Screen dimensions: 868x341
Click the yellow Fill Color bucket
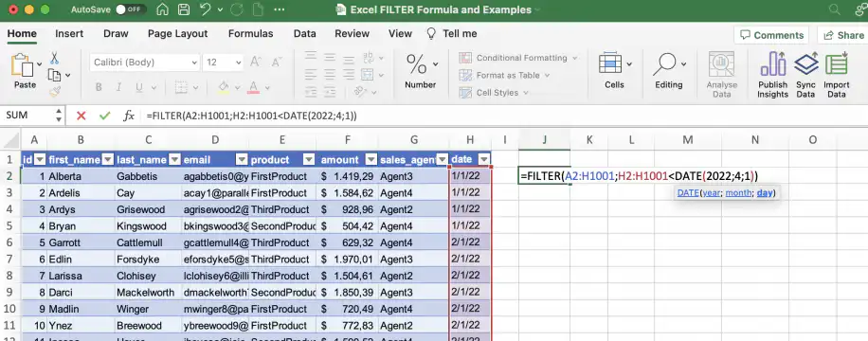[x=224, y=87]
